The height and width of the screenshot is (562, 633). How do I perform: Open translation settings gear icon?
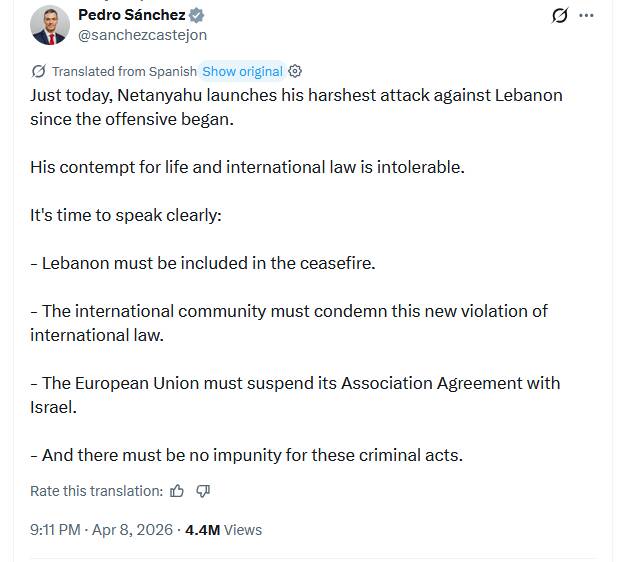click(295, 71)
